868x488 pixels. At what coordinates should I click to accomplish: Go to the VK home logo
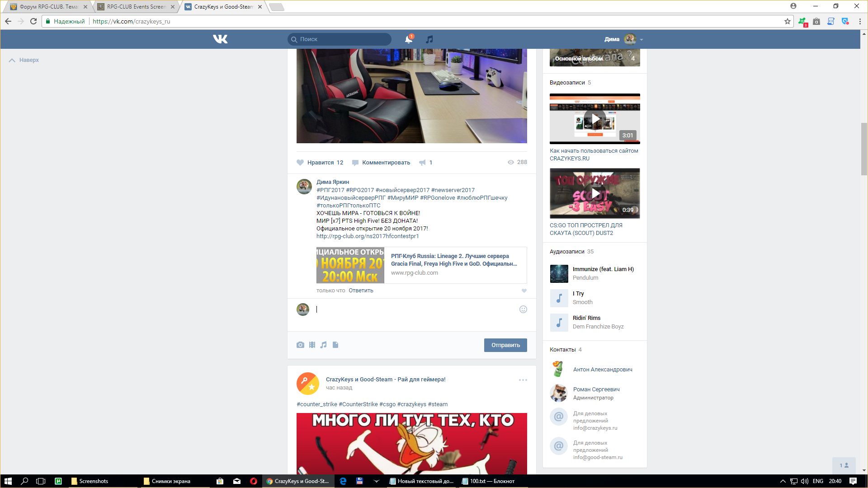[x=220, y=39]
